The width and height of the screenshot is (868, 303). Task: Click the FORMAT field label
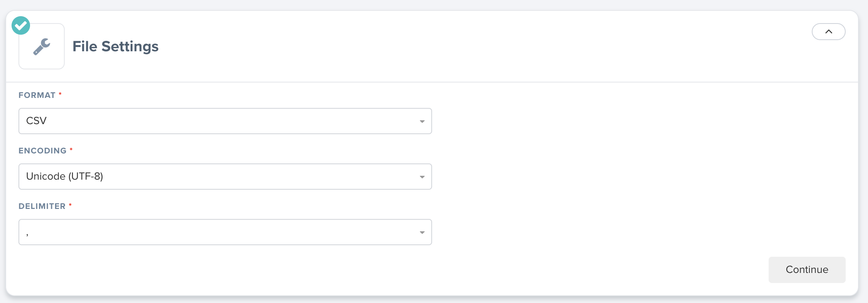[x=37, y=95]
